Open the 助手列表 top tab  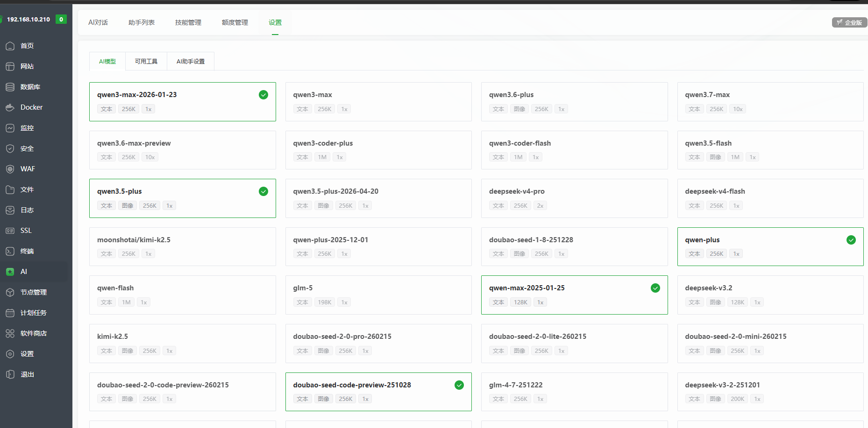click(142, 22)
